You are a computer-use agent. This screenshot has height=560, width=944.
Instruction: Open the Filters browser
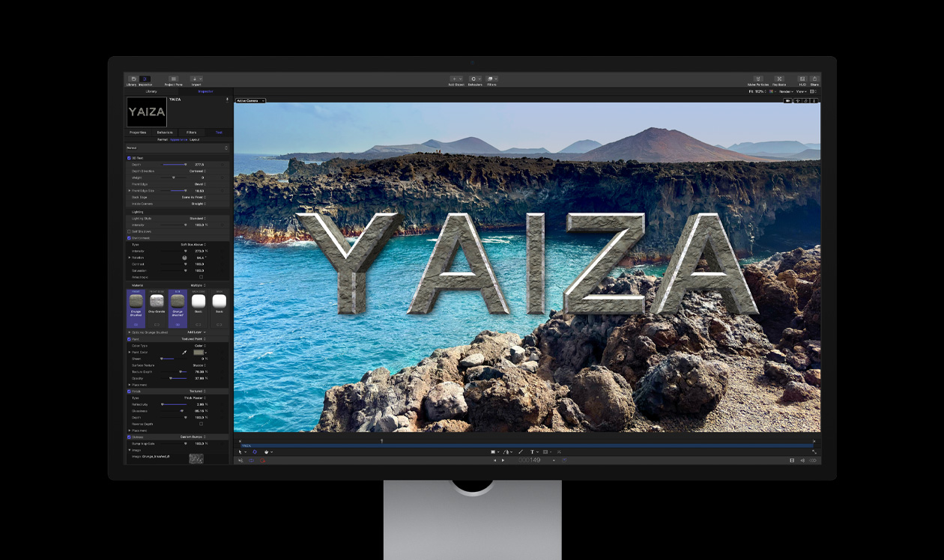(492, 79)
